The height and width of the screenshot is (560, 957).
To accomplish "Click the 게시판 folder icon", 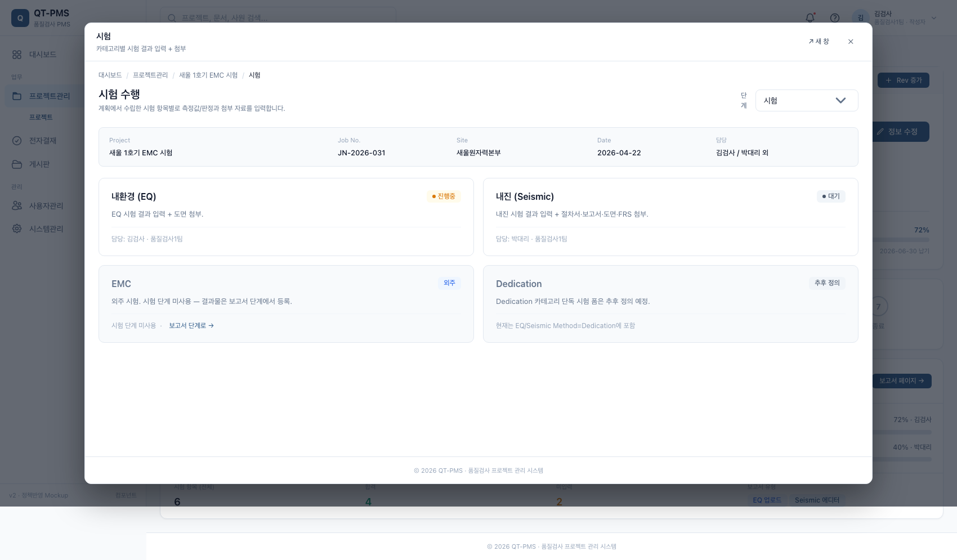I will coord(17,164).
